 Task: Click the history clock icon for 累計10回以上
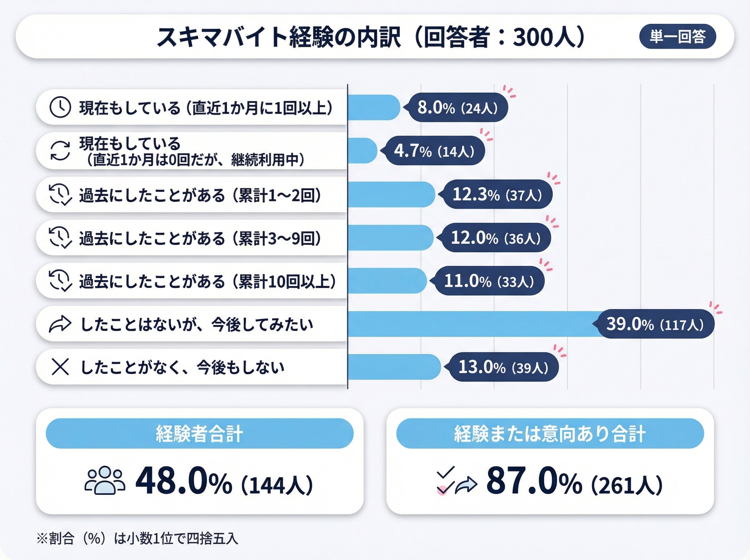pos(60,281)
